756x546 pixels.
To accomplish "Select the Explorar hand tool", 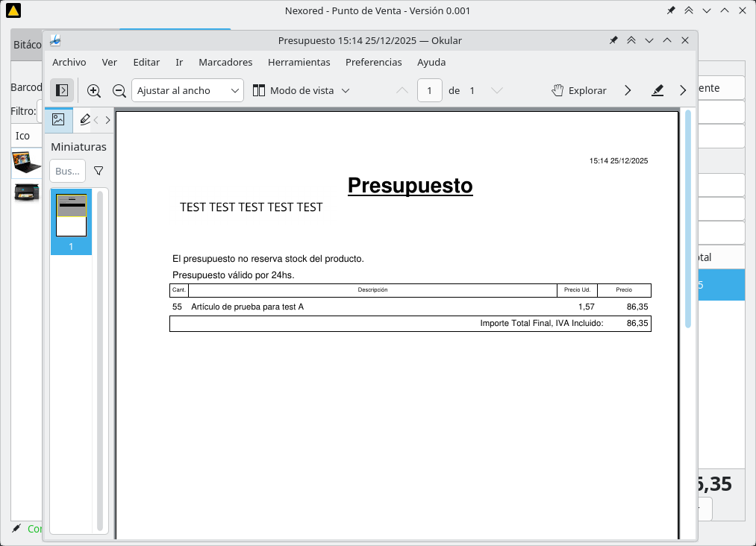I will point(579,90).
